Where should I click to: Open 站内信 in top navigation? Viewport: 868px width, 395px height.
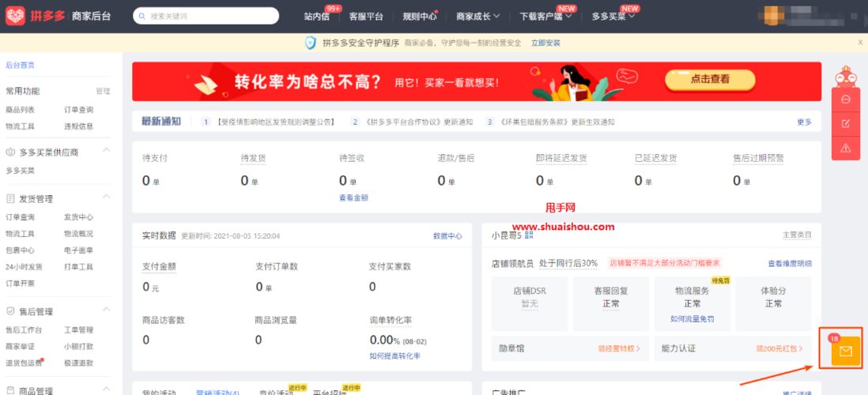point(317,17)
